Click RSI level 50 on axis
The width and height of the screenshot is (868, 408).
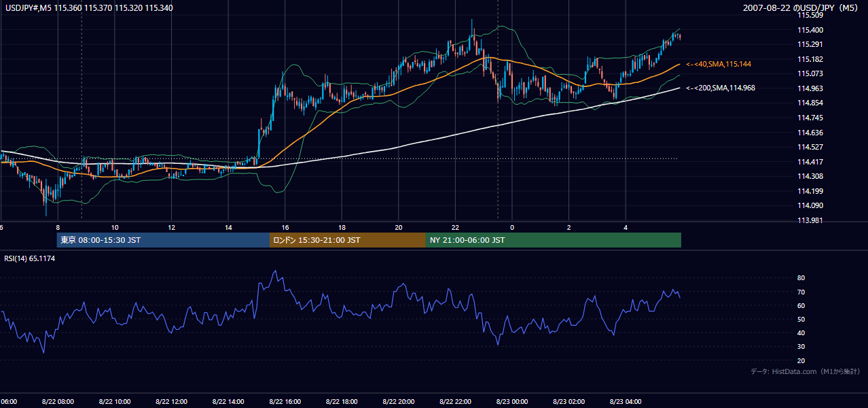(x=801, y=320)
